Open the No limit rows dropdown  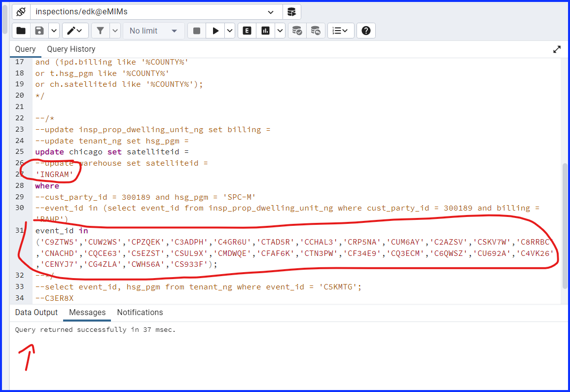tap(153, 31)
